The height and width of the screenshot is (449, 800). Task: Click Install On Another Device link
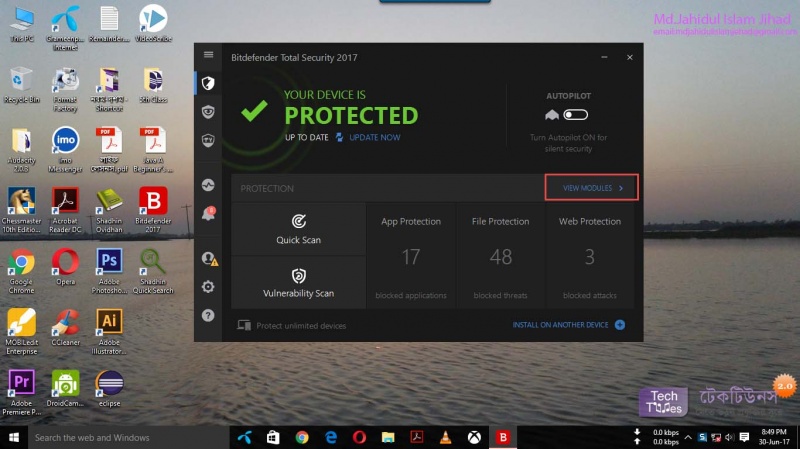(560, 325)
